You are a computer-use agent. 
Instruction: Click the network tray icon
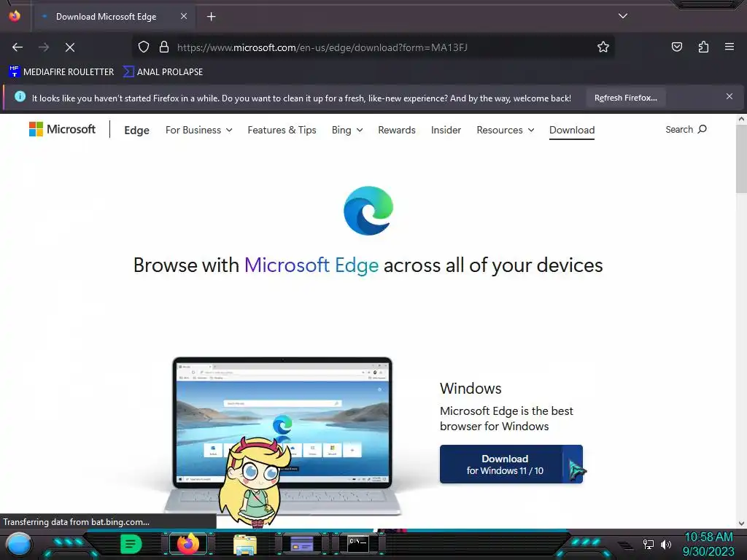(x=648, y=544)
